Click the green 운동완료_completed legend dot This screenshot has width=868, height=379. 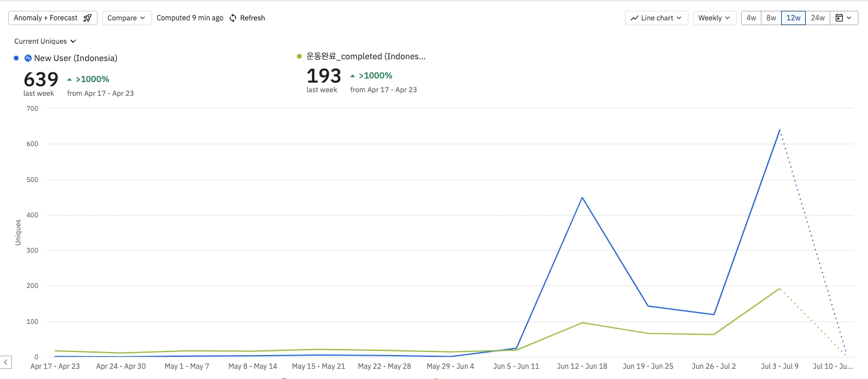299,56
